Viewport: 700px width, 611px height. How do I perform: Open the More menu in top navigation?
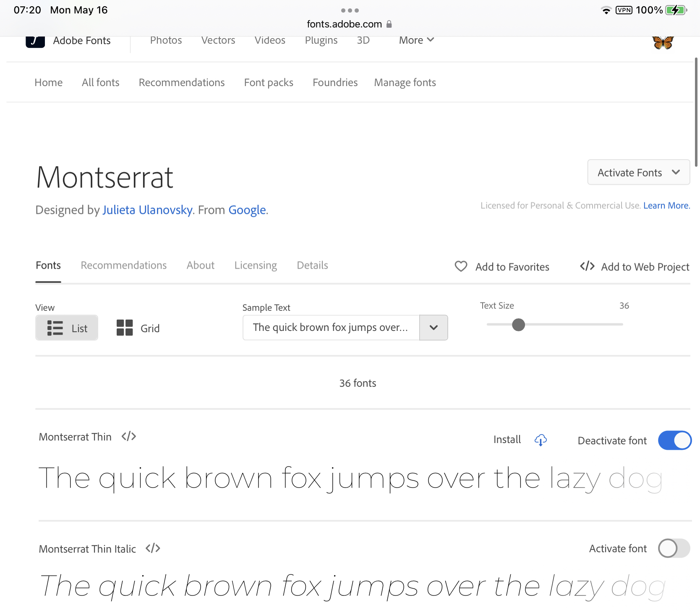pyautogui.click(x=416, y=40)
